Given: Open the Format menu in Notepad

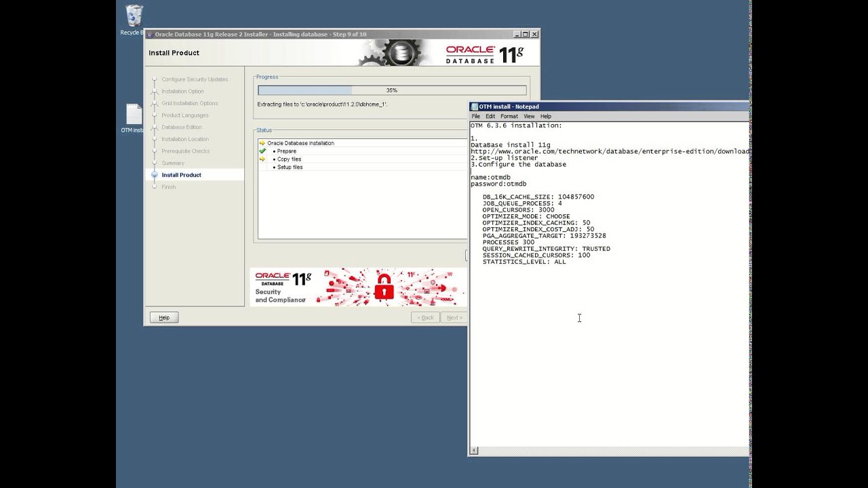Looking at the screenshot, I should (x=509, y=117).
